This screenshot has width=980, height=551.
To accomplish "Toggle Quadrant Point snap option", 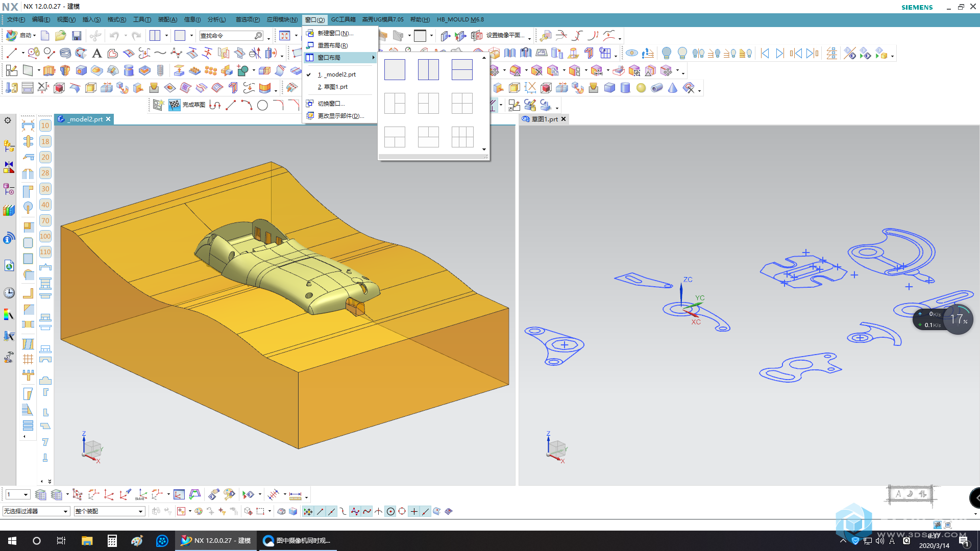I will click(x=402, y=511).
